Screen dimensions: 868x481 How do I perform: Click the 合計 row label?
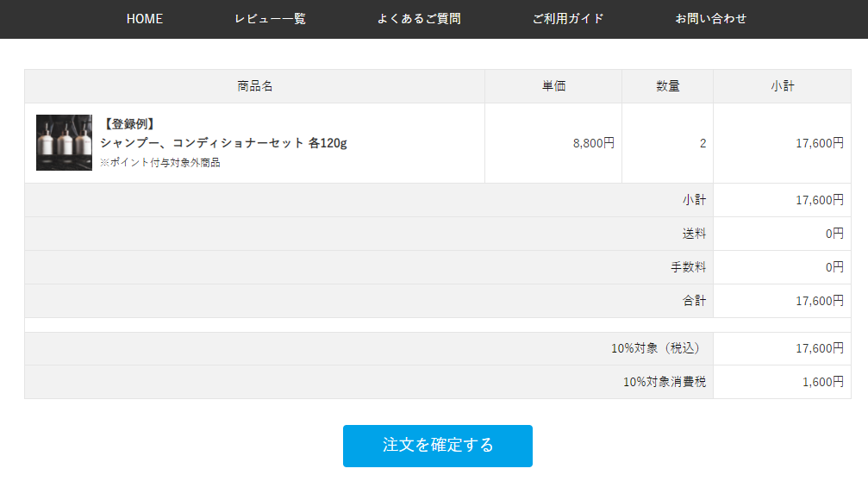[x=694, y=301]
